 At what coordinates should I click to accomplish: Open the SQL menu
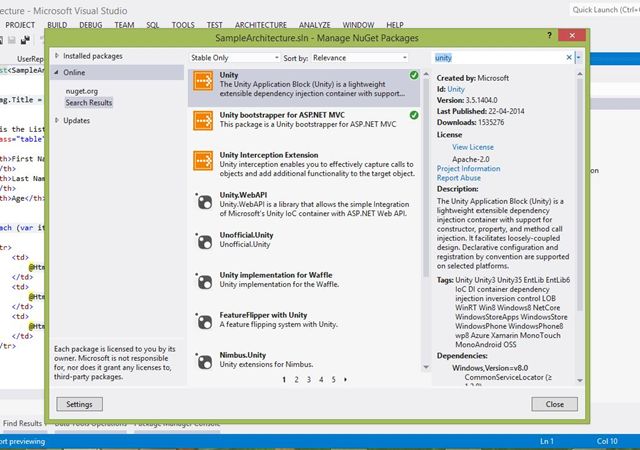(153, 25)
